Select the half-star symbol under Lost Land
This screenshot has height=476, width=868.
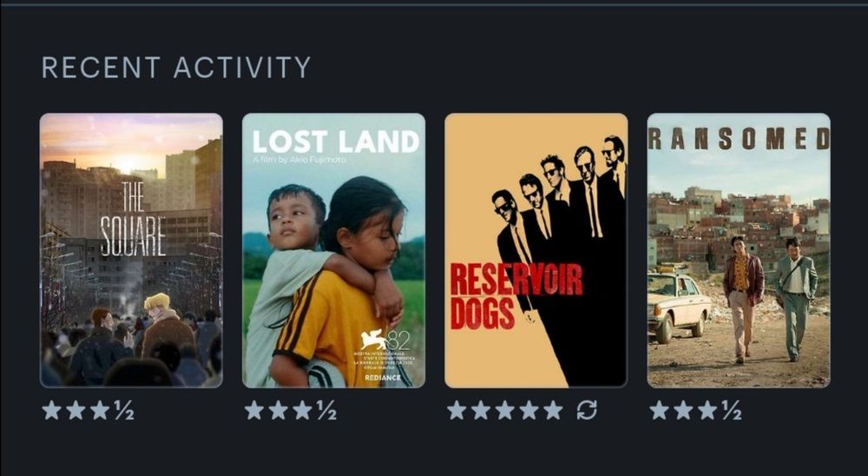(326, 411)
